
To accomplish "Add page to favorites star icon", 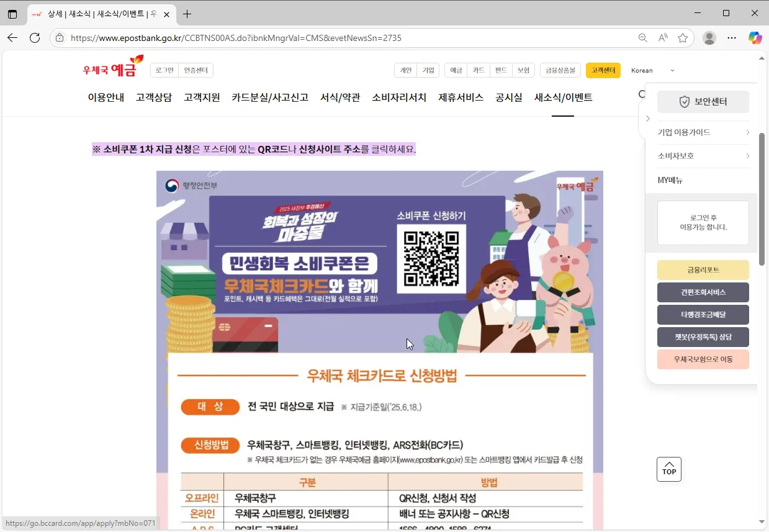I will [683, 38].
